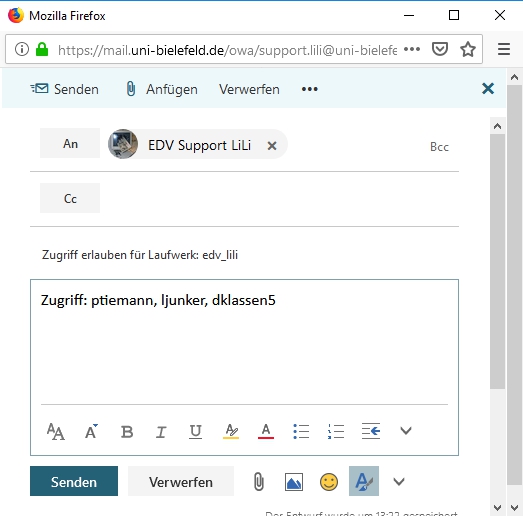Insert an emoji smiley
This screenshot has height=516, width=523.
click(329, 482)
